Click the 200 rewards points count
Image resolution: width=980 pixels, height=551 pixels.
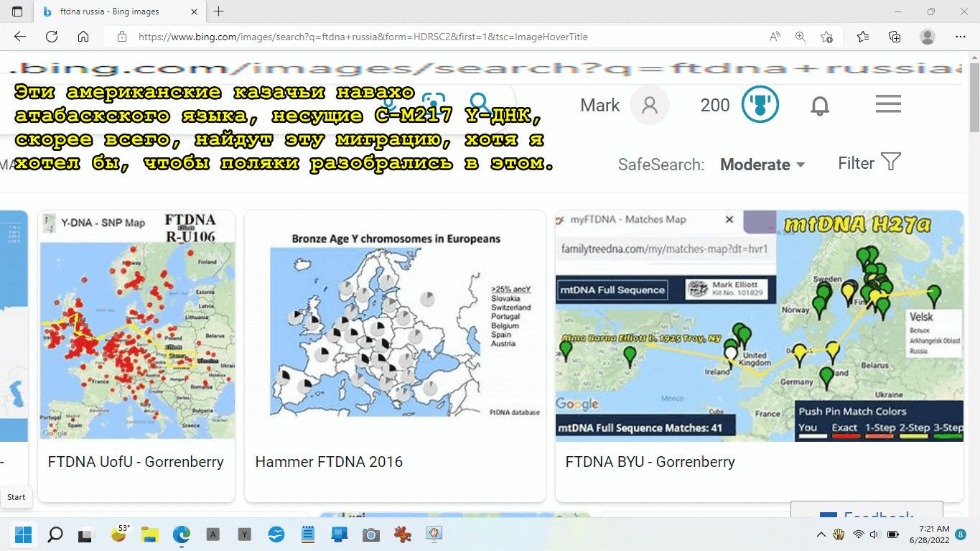click(715, 106)
